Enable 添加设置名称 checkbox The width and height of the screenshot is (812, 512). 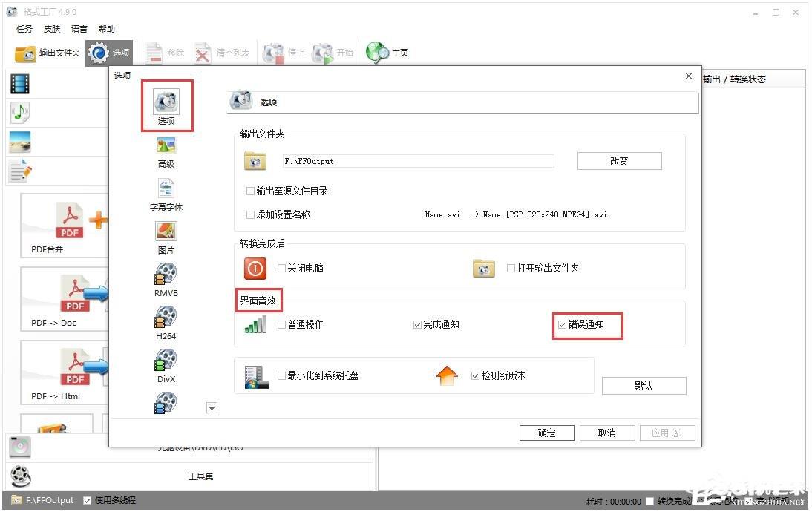[250, 214]
